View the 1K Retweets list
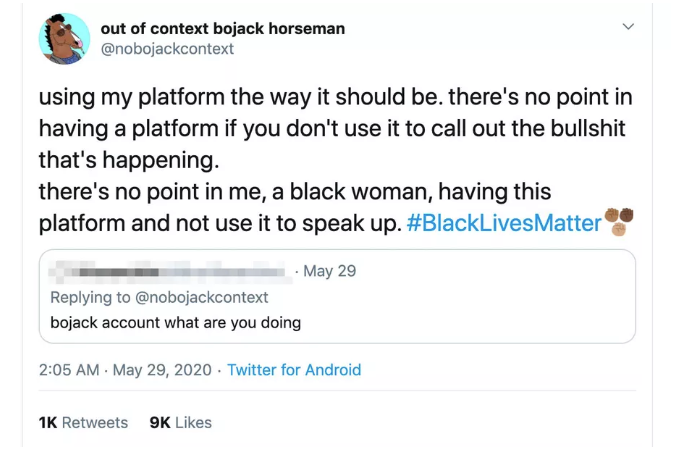Image resolution: width=679 pixels, height=464 pixels. [x=83, y=422]
